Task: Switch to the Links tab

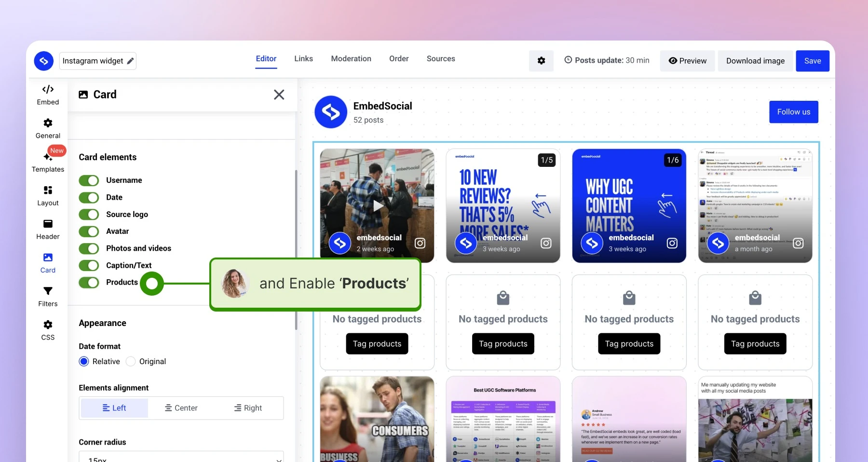Action: (304, 59)
